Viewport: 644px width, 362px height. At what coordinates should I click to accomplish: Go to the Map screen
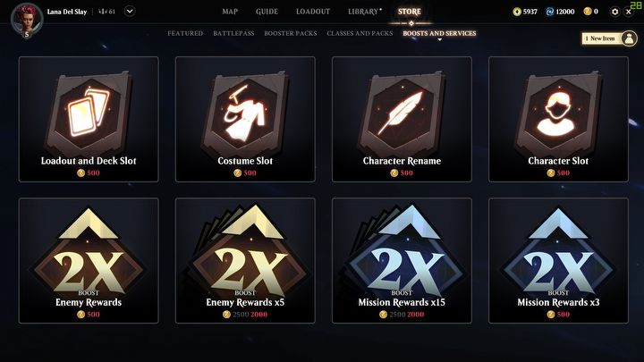pos(230,12)
